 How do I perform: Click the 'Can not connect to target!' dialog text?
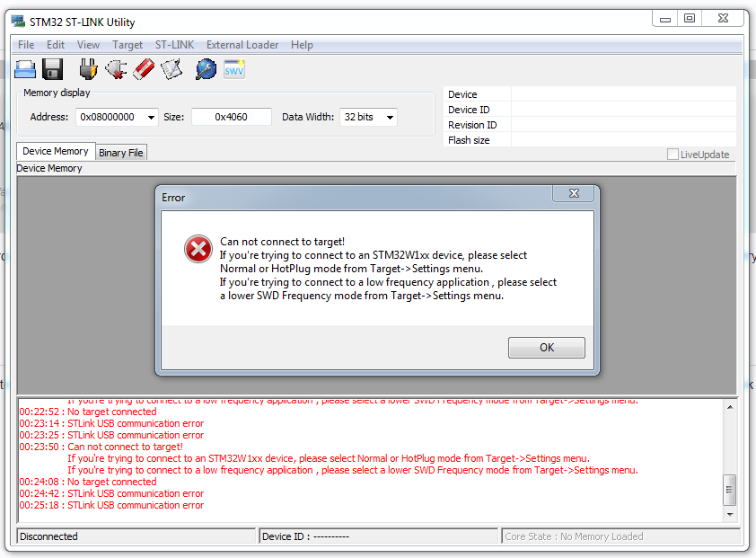tap(283, 242)
